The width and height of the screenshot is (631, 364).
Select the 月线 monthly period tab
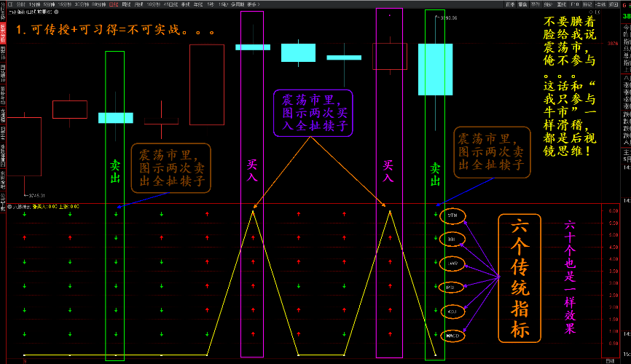tap(138, 4)
